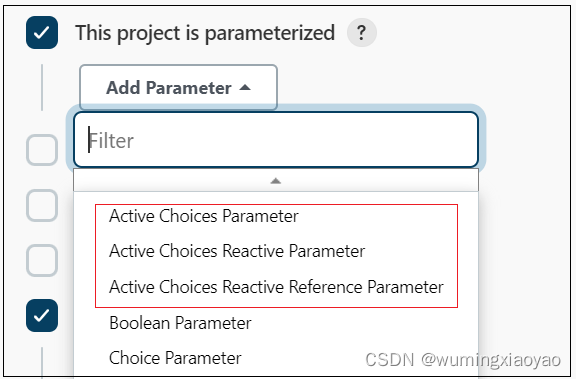
Task: Focus the Filter search field
Action: [276, 140]
